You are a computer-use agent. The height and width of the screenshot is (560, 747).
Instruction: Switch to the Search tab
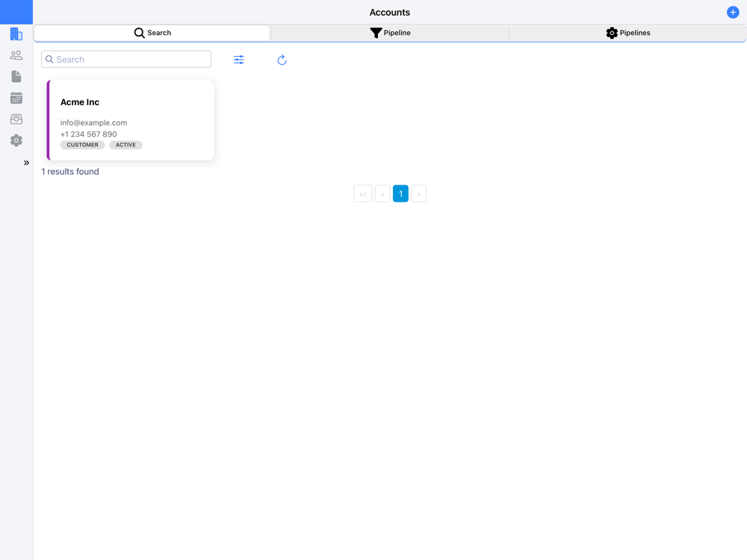[x=152, y=33]
